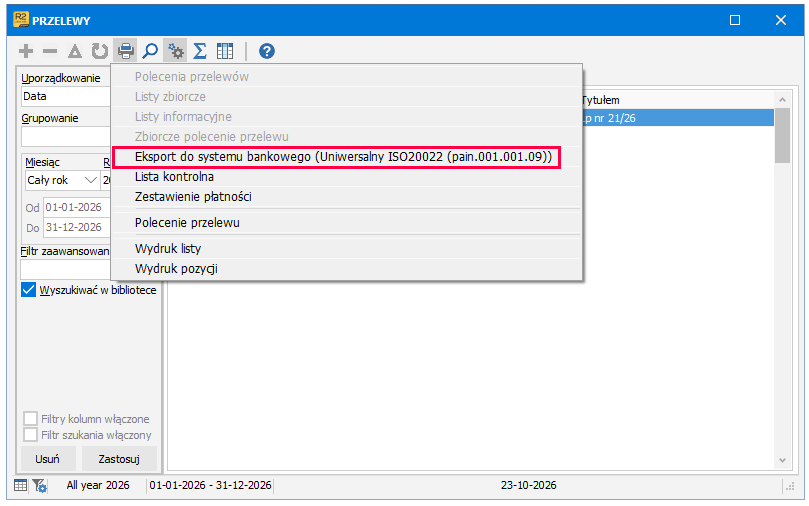
Task: Select Lista kontrolna menu item
Action: pyautogui.click(x=347, y=177)
